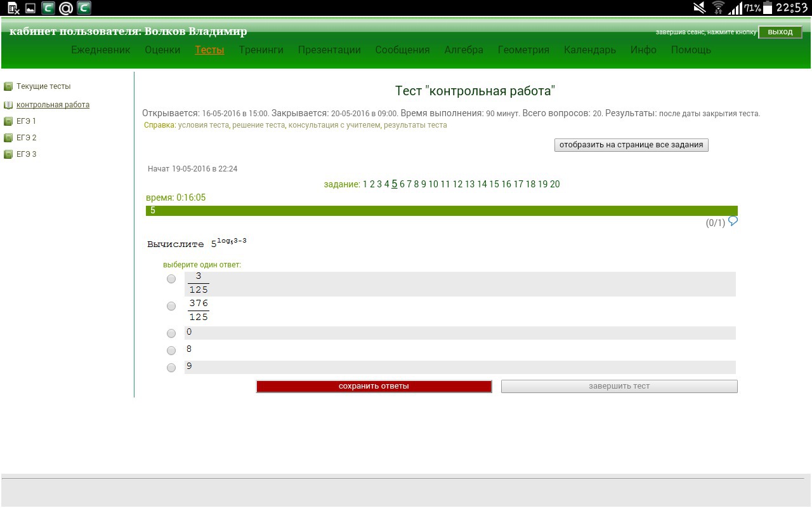Tap the @ mail icon in status bar
Image resolution: width=812 pixels, height=508 pixels.
pos(65,8)
